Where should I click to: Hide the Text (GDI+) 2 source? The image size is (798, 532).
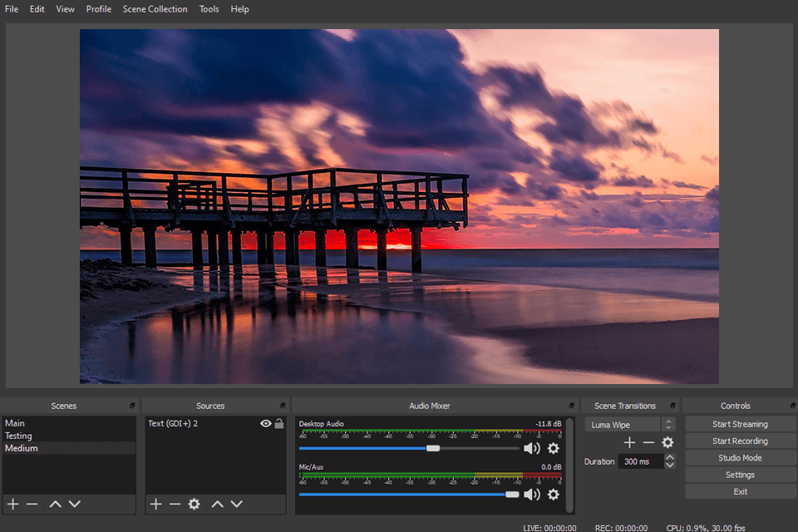point(266,424)
